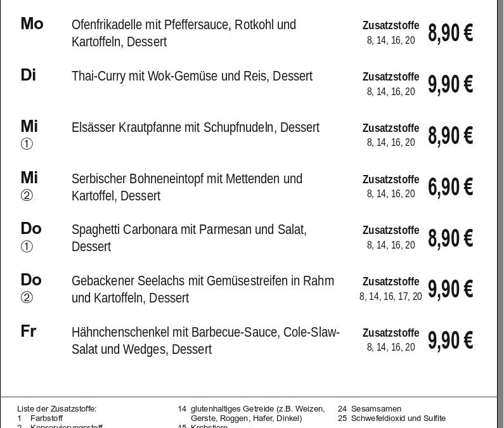Click the circled 1 under first Do
The image size is (504, 428).
27,247
